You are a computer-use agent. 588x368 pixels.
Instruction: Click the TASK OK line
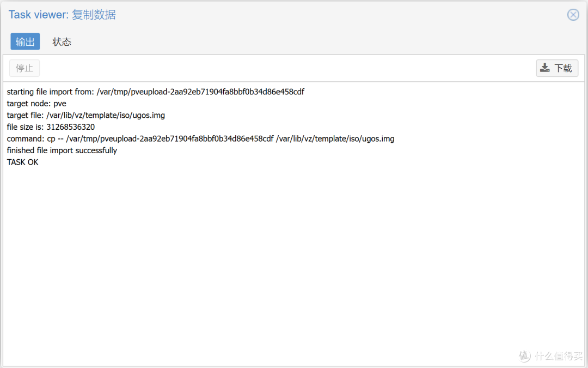pyautogui.click(x=22, y=162)
